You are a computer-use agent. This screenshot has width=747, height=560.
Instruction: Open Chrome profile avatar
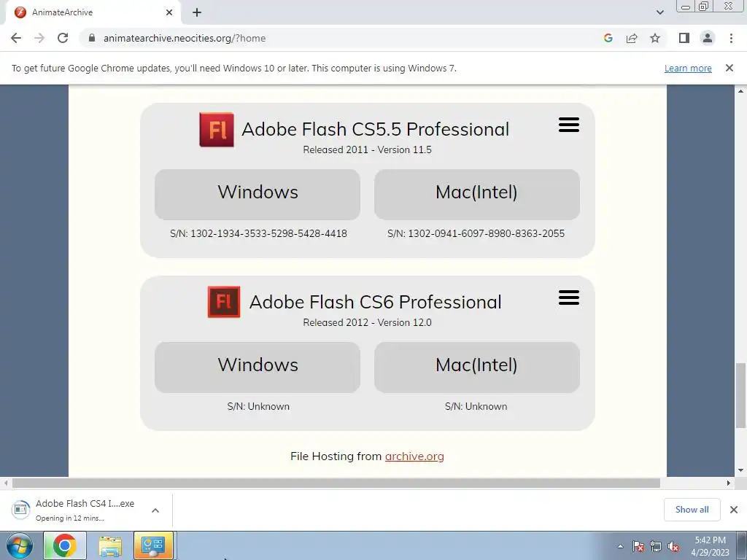pyautogui.click(x=708, y=38)
